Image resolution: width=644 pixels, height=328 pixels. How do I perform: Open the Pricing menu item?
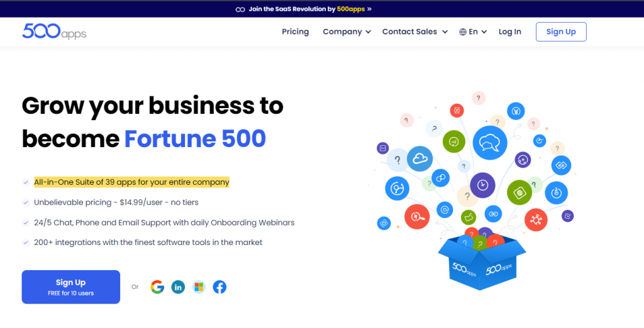[295, 32]
